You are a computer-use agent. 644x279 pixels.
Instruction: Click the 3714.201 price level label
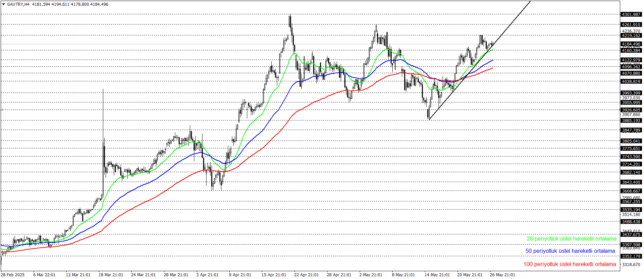pyautogui.click(x=631, y=164)
